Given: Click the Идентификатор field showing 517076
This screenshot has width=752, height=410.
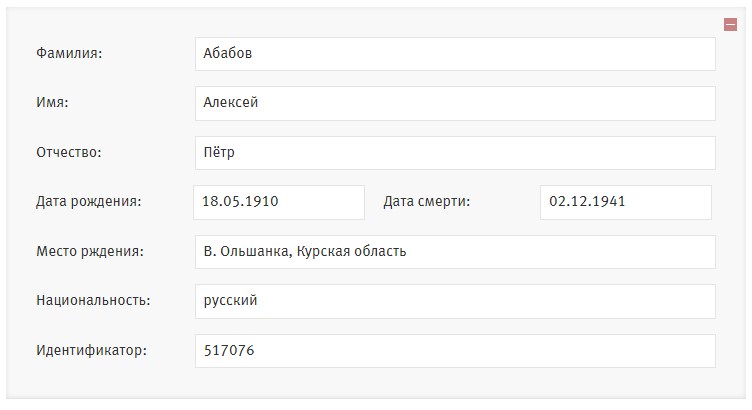Looking at the screenshot, I should tap(455, 351).
